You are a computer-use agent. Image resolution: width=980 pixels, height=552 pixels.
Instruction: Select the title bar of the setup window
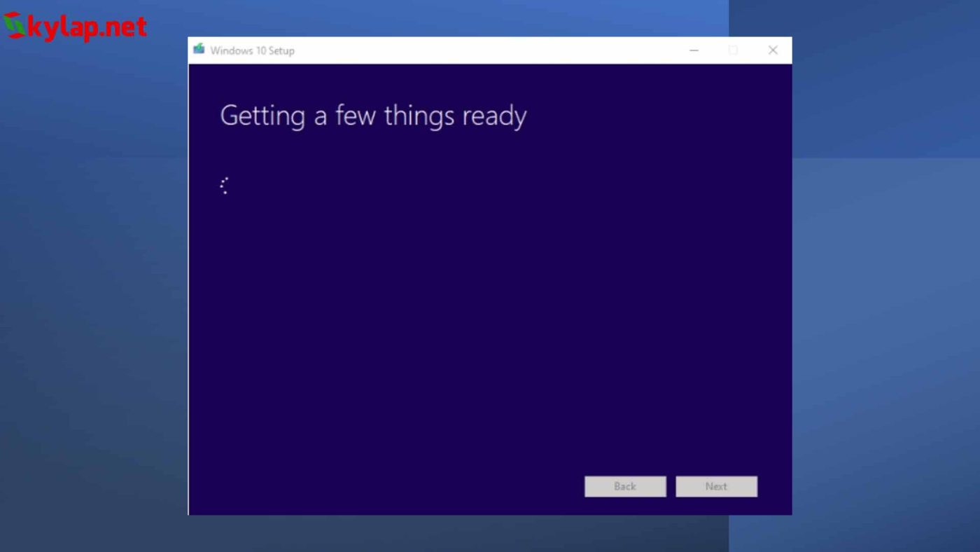[x=455, y=50]
